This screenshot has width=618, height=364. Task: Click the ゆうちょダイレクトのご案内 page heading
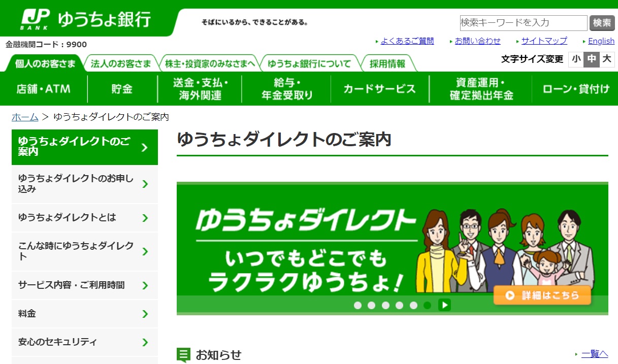tap(284, 140)
